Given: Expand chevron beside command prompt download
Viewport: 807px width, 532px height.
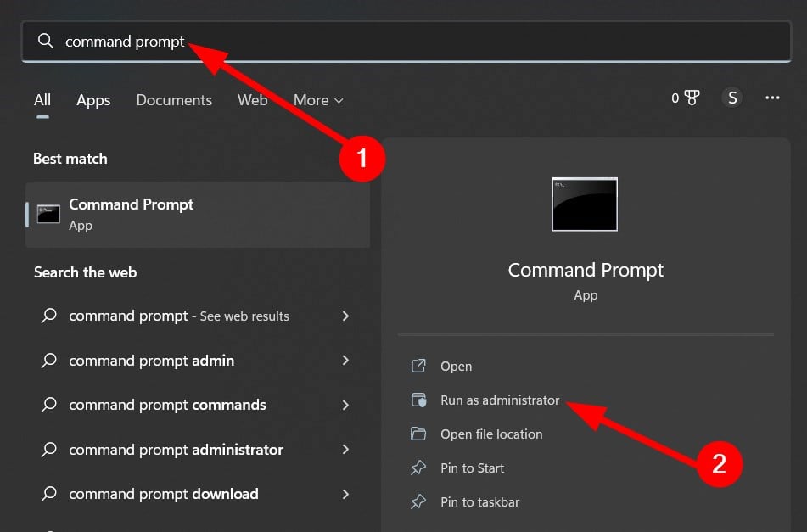Looking at the screenshot, I should tap(345, 494).
